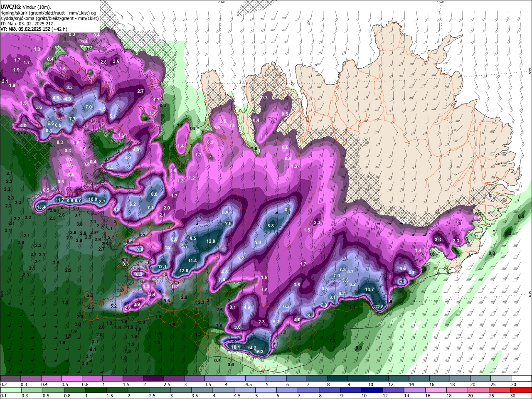Select the 4.3 value on the map

click(135, 149)
